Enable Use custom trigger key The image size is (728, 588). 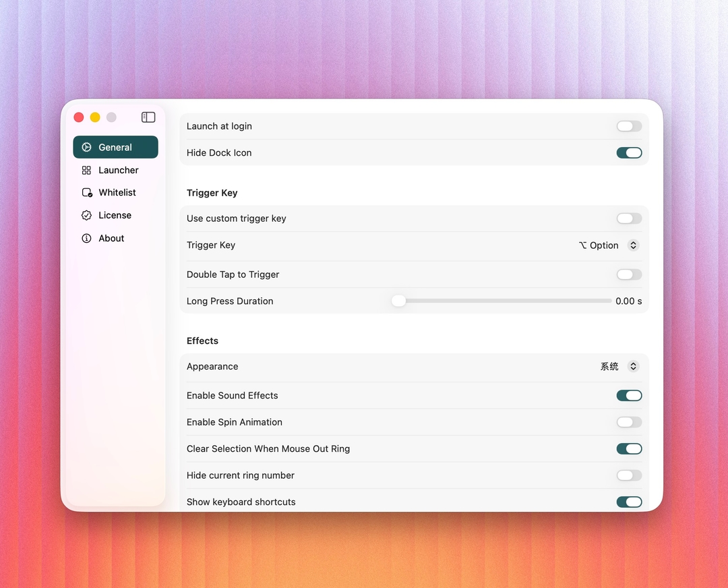[629, 218]
